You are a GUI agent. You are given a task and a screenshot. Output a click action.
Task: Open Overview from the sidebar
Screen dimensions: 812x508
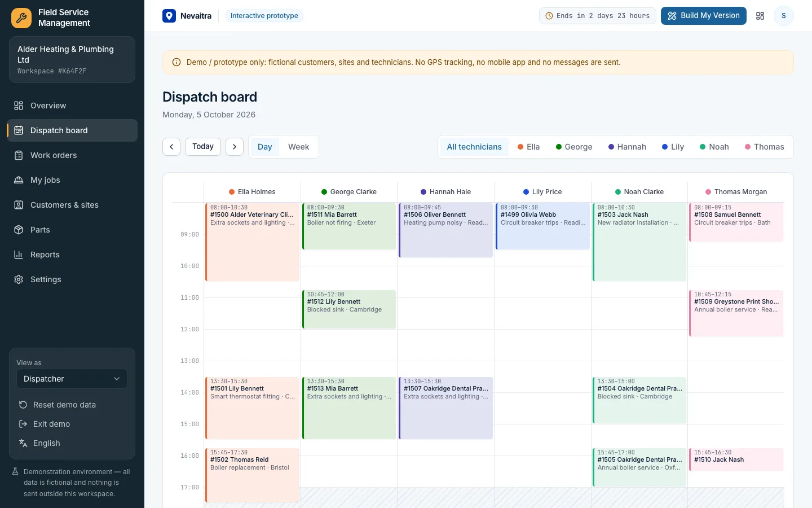pyautogui.click(x=72, y=106)
